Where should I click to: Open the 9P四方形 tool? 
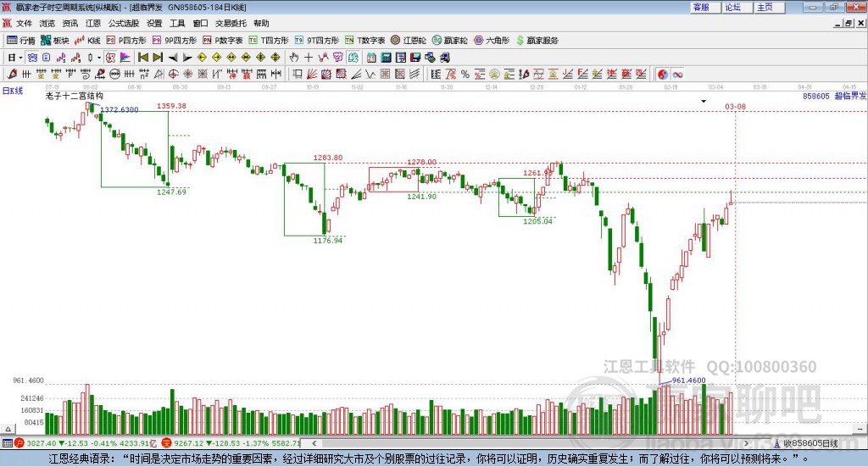pyautogui.click(x=175, y=41)
